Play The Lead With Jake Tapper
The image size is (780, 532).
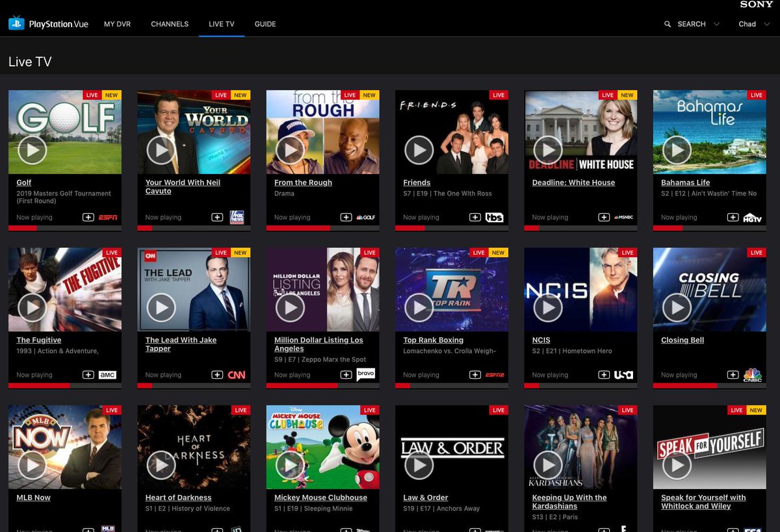tap(161, 307)
